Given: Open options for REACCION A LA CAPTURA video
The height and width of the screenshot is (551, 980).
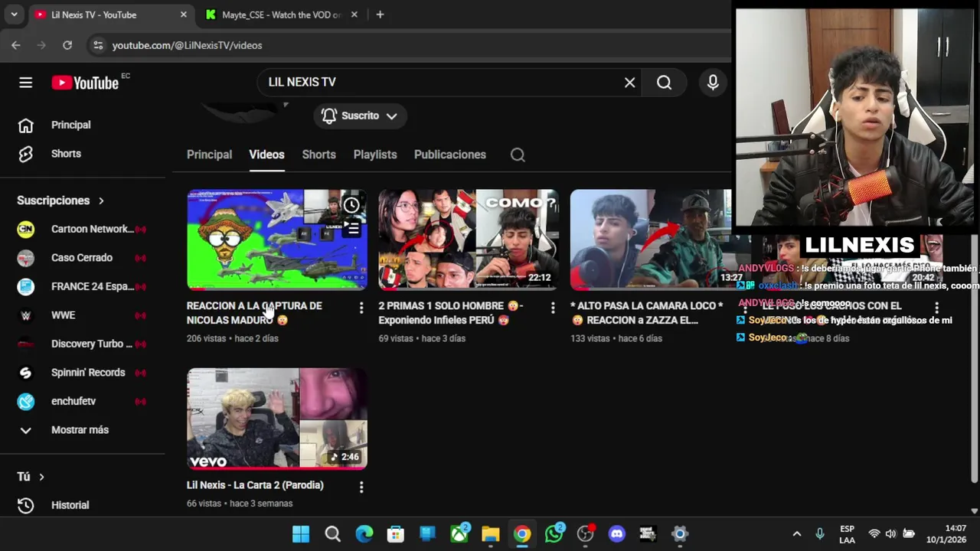Looking at the screenshot, I should [x=361, y=308].
